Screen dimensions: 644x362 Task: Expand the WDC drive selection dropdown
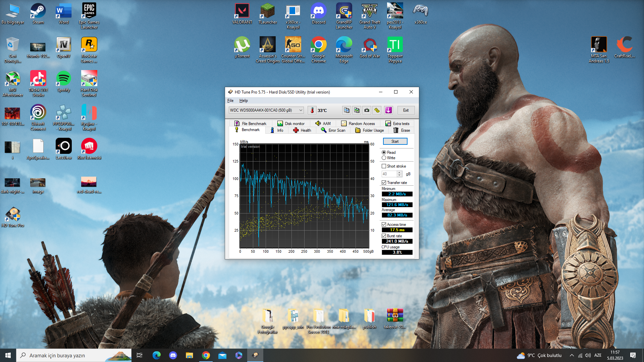point(301,110)
